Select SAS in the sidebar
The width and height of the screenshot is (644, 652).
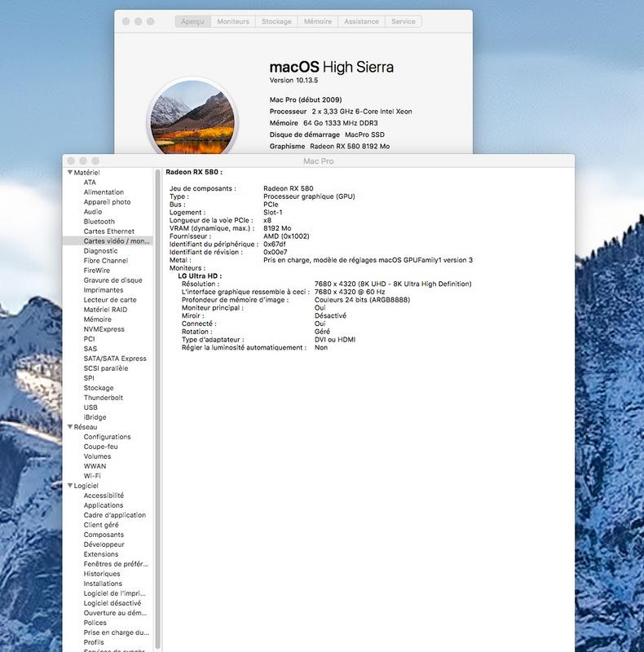point(90,349)
